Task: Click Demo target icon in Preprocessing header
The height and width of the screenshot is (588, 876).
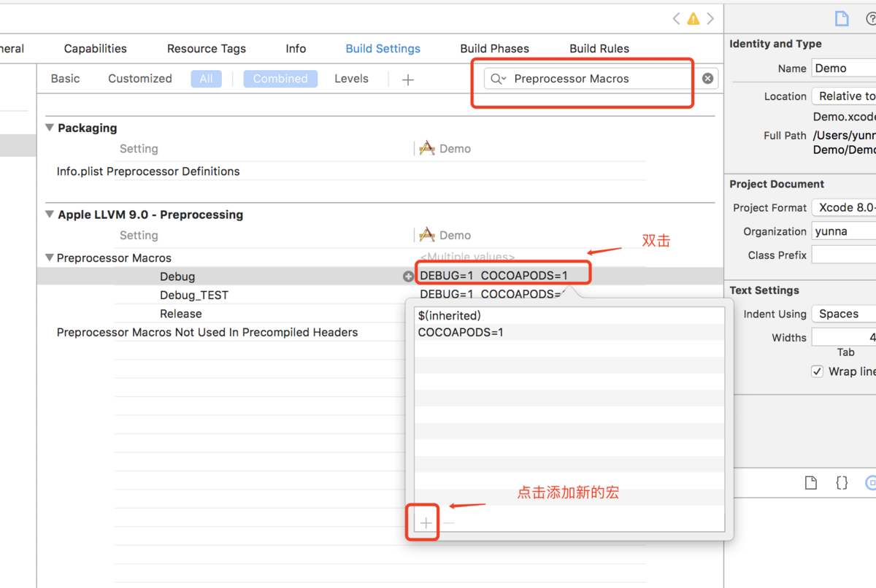Action: (x=427, y=236)
